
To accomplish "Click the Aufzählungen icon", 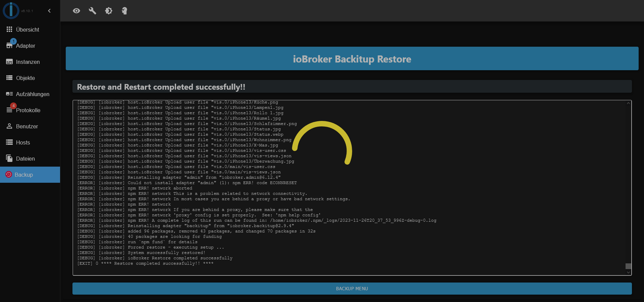I will pos(9,94).
